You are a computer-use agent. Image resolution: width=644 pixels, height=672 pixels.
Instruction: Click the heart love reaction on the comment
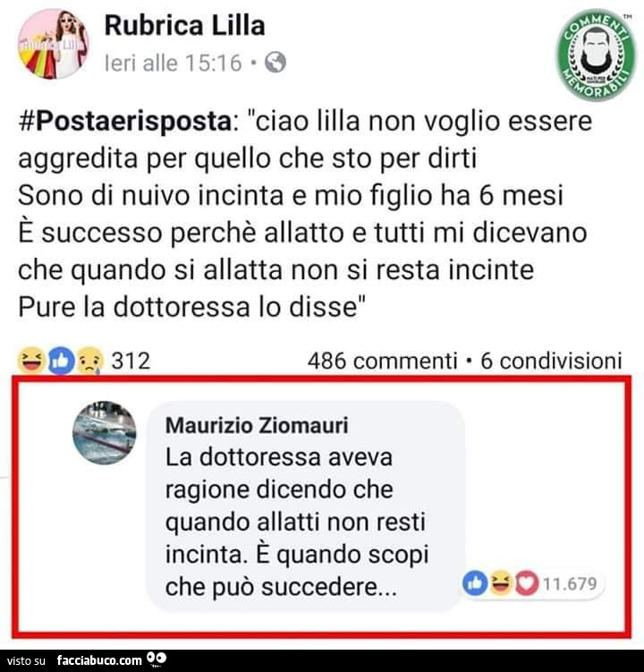point(526,583)
